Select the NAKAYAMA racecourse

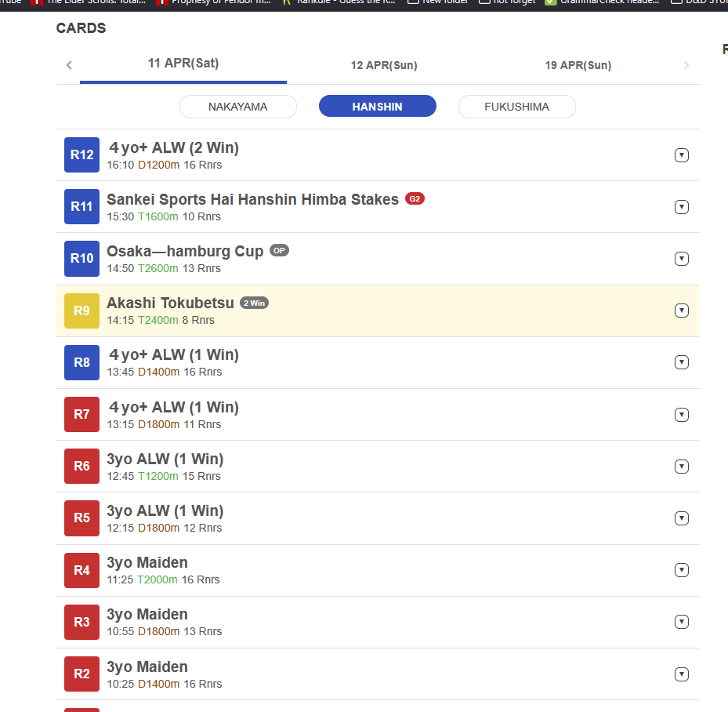pyautogui.click(x=237, y=107)
